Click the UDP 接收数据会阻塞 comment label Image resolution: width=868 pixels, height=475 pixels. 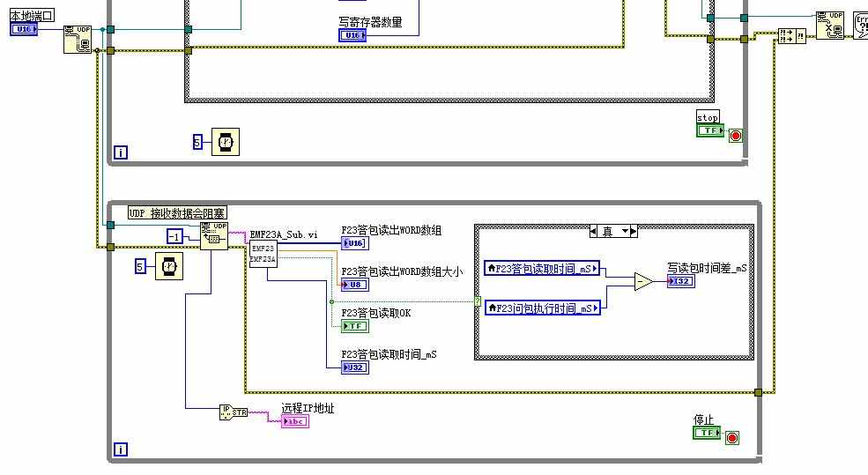click(178, 213)
